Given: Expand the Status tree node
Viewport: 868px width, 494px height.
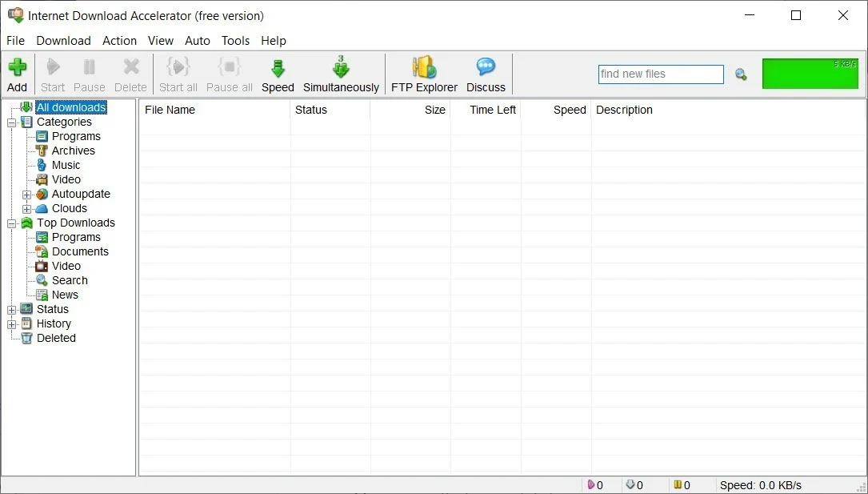Looking at the screenshot, I should (11, 309).
